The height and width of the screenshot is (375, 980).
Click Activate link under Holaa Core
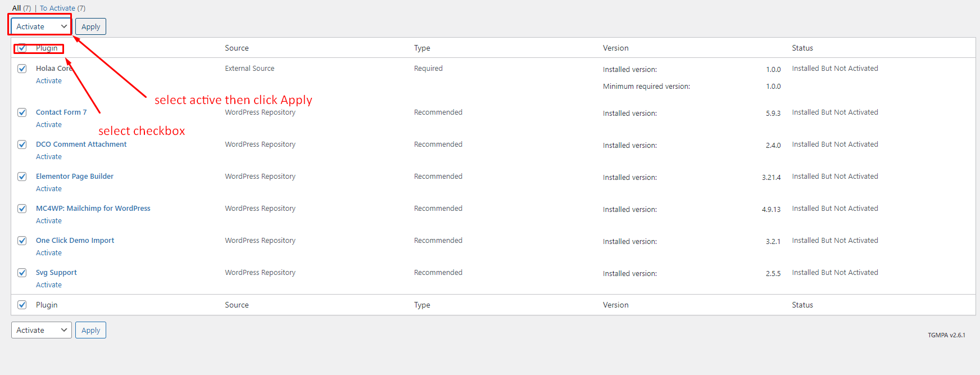point(49,81)
